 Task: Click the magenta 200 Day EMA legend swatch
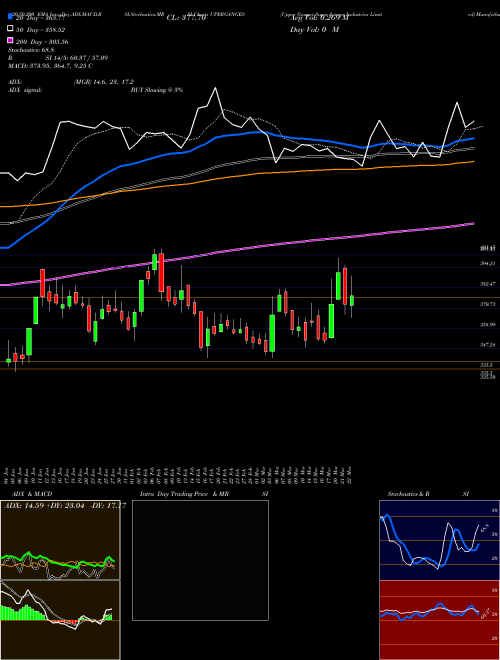pyautogui.click(x=10, y=41)
